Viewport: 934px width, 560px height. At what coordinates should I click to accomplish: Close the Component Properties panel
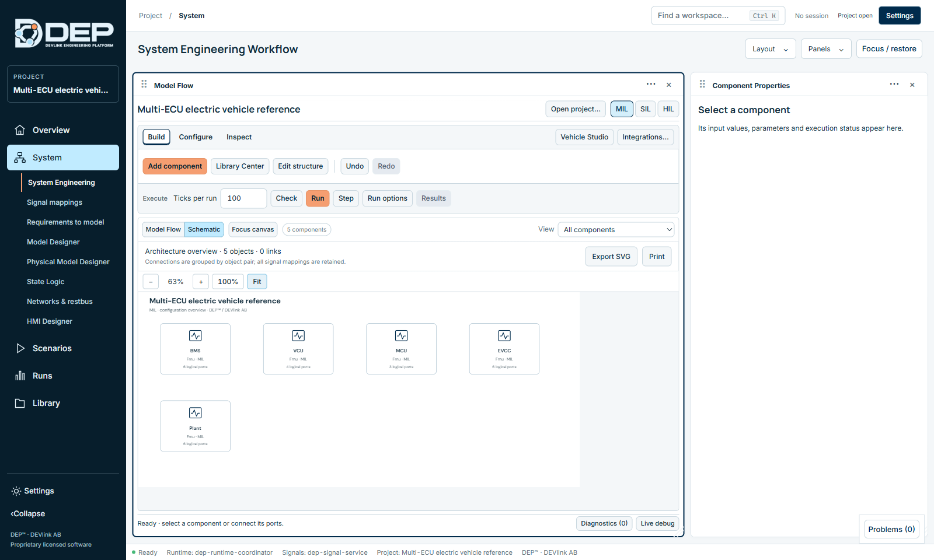912,85
